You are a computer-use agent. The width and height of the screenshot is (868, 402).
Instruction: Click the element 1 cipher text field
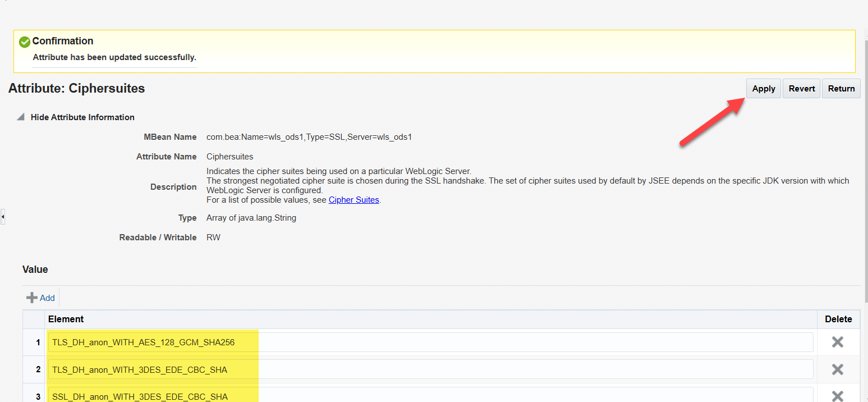pos(430,342)
